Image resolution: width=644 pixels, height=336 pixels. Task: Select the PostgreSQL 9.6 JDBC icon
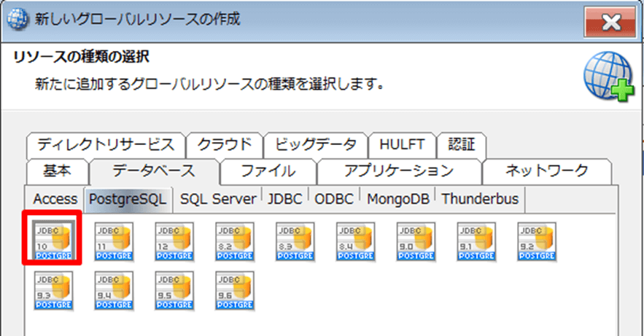pos(235,291)
